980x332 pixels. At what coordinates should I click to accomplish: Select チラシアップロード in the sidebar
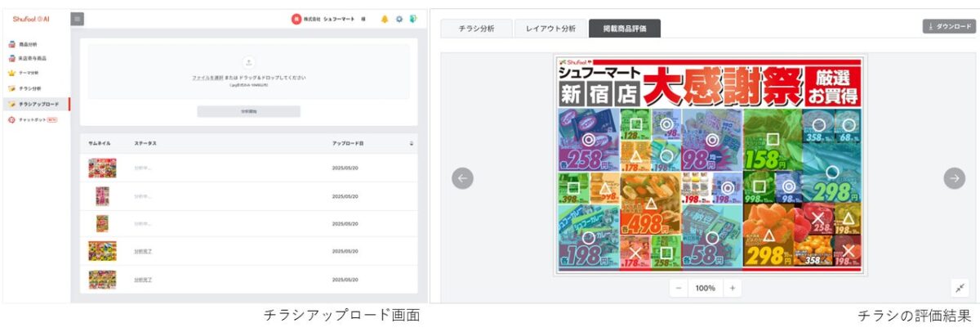[36, 105]
